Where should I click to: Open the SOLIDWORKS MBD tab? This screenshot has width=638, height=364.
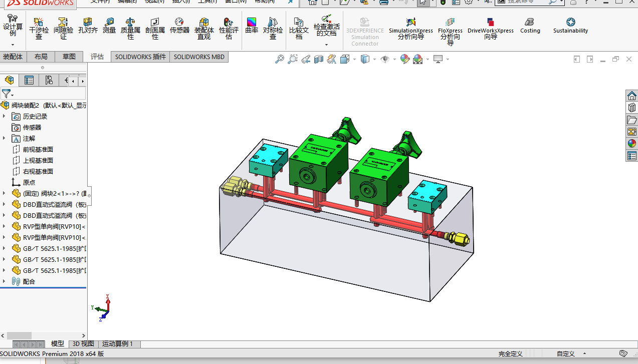click(199, 57)
